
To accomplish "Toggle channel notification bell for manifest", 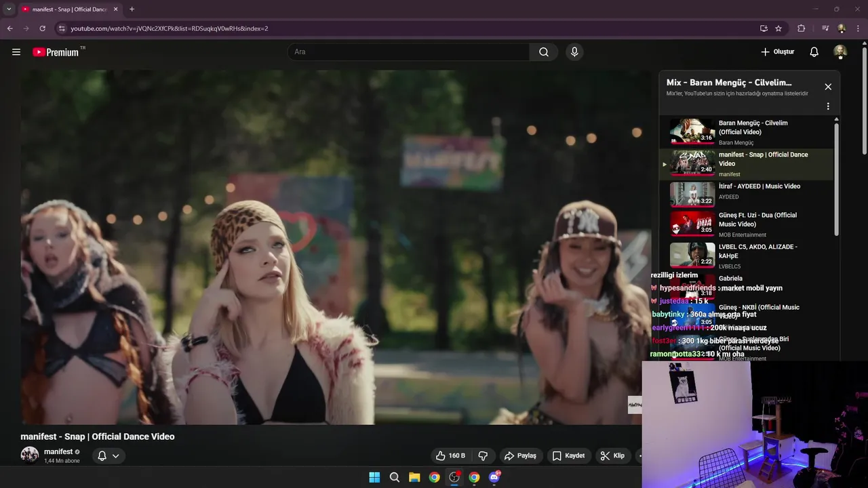I will coord(102,456).
